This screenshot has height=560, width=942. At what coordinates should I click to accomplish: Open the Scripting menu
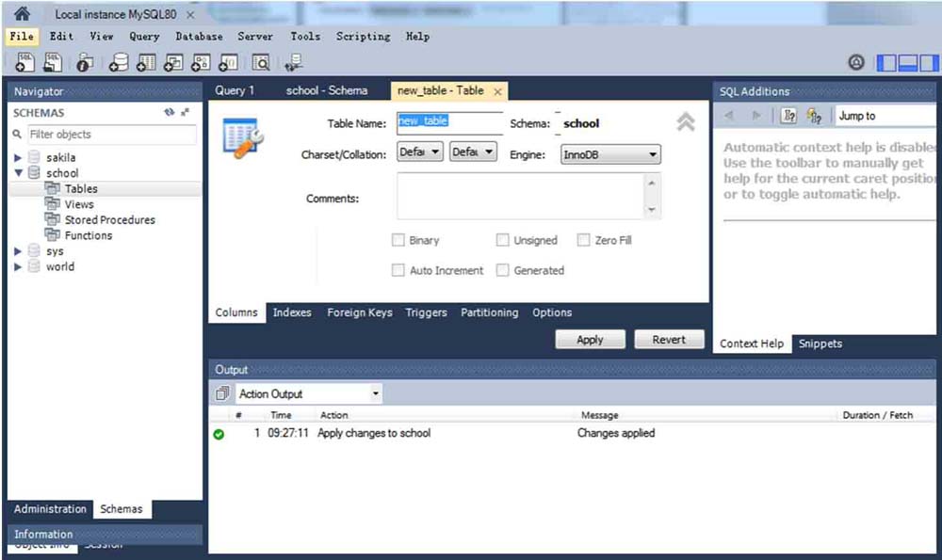(363, 36)
